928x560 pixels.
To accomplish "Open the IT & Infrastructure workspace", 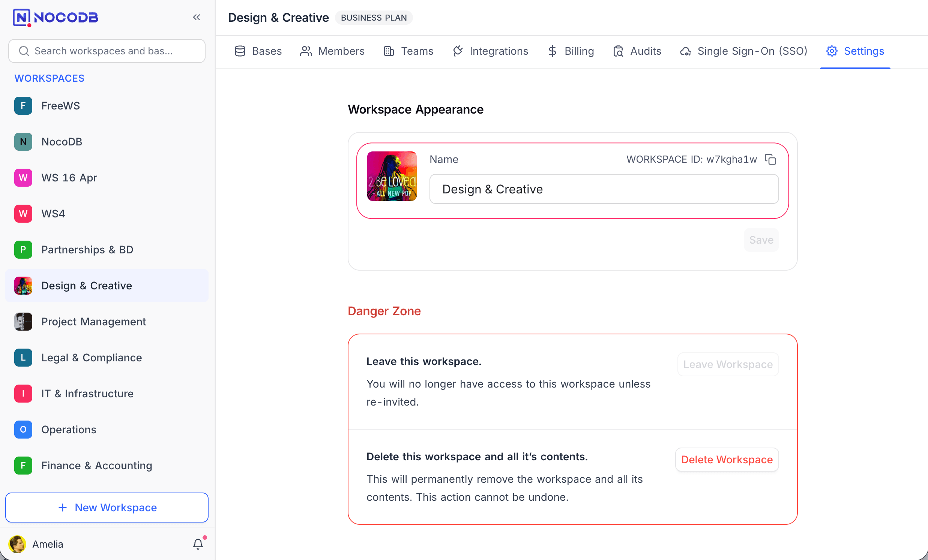I will [x=87, y=394].
